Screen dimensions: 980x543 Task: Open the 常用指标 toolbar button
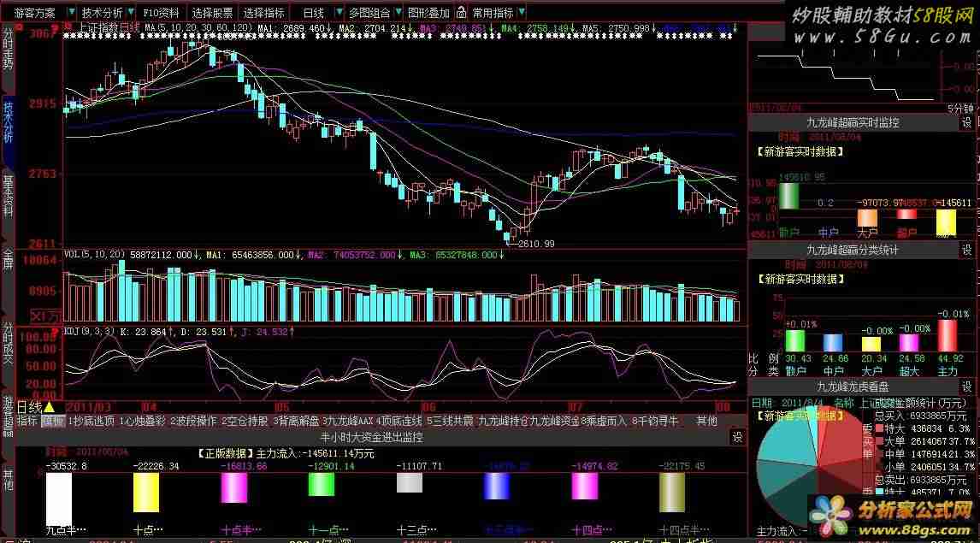493,13
